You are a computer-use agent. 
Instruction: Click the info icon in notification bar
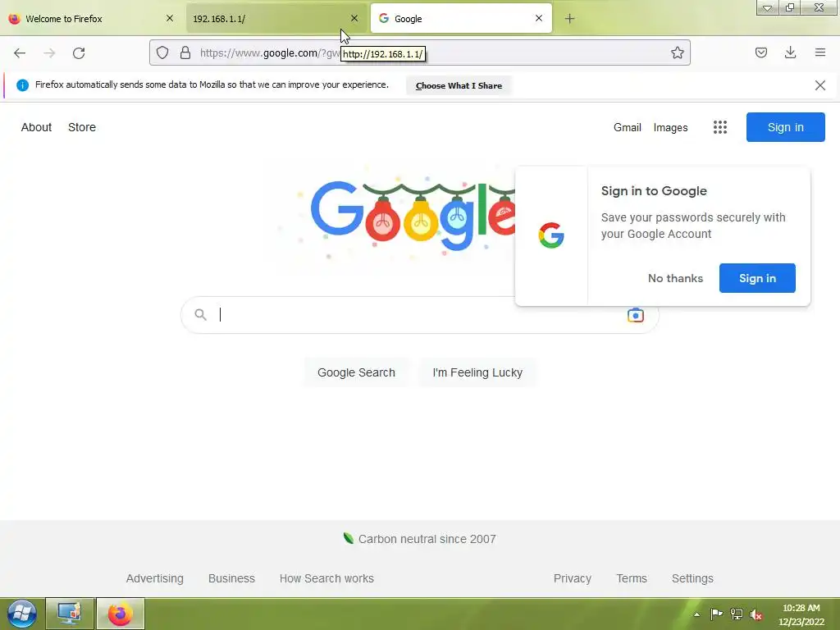click(x=22, y=85)
